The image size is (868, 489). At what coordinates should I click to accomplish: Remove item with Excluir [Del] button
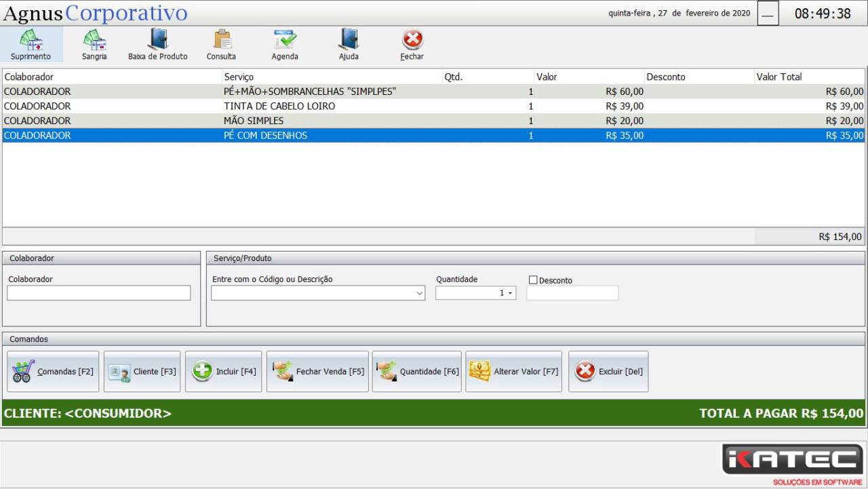click(x=608, y=372)
